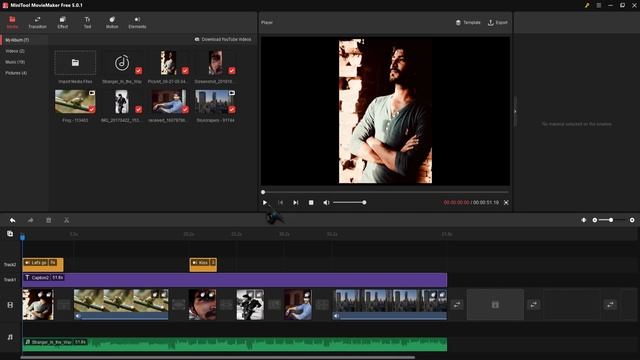The image size is (640, 360).
Task: Toggle checkmark on PicsArt picture thumbnail
Action: 185,71
